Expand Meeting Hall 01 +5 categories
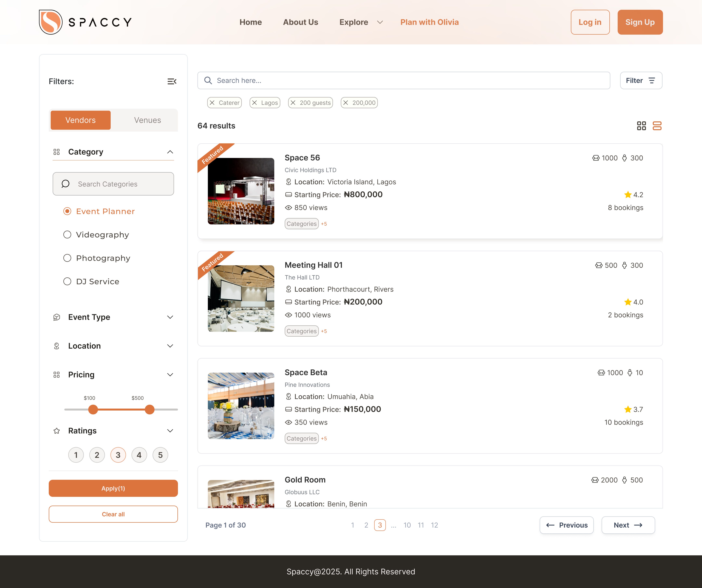The width and height of the screenshot is (702, 588). [324, 331]
